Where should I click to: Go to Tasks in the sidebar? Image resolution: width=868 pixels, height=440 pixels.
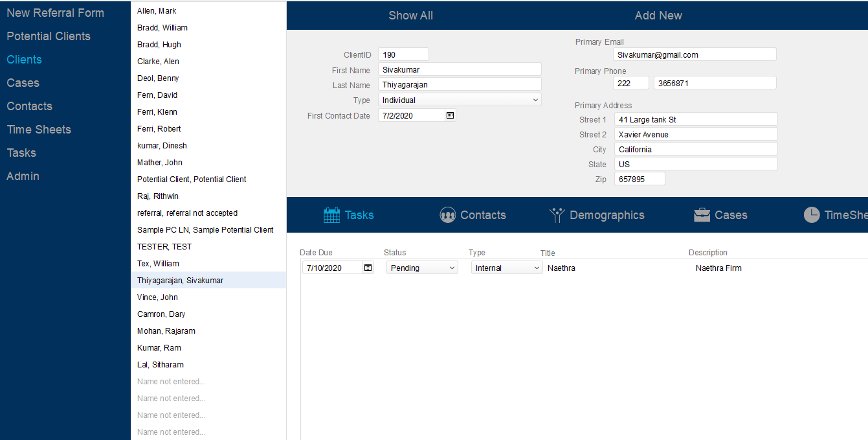tap(21, 153)
